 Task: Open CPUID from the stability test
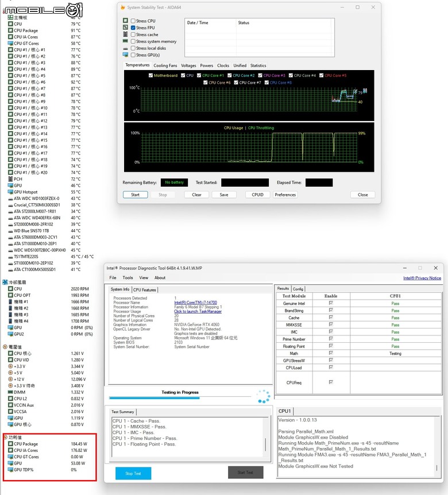(258, 195)
